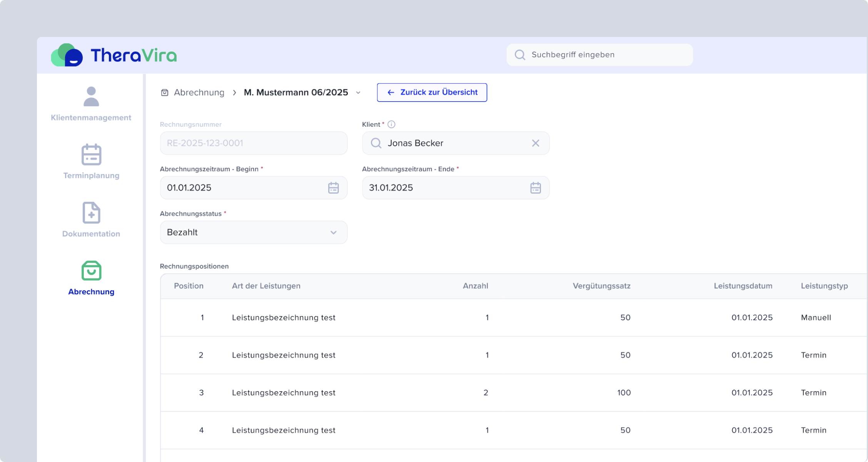Focus the Suchbegriff eingeben search field
The height and width of the screenshot is (462, 868).
pos(608,55)
